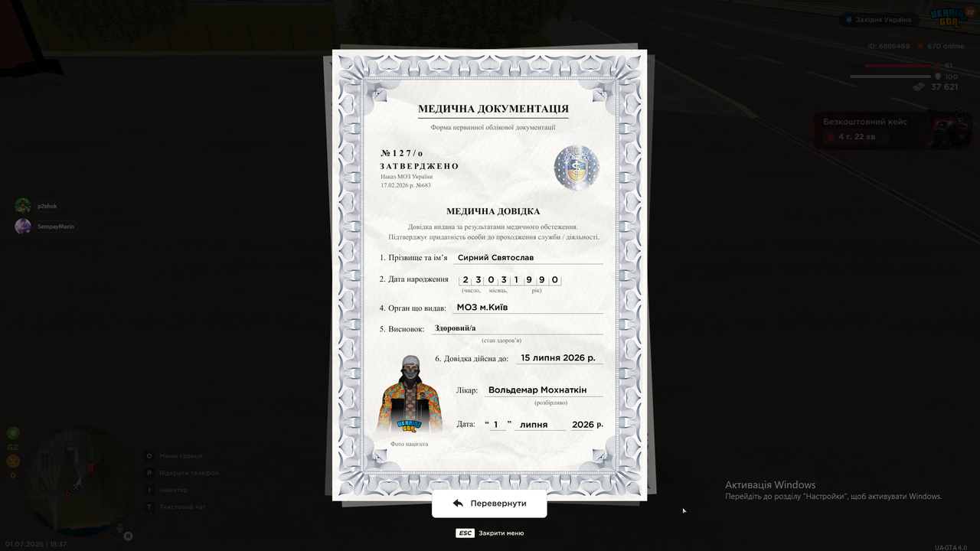Click the orange hunger fork icon

(13, 461)
